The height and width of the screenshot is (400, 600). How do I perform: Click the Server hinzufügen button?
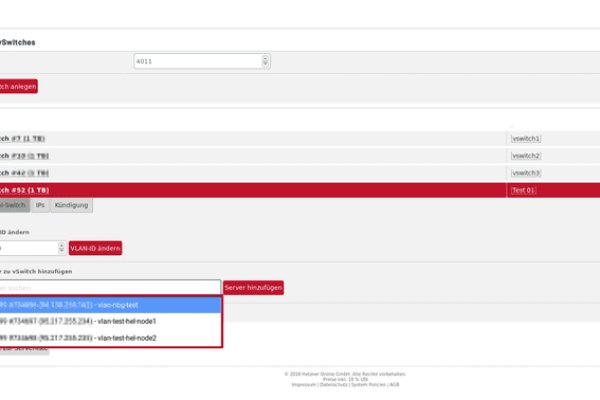point(253,287)
